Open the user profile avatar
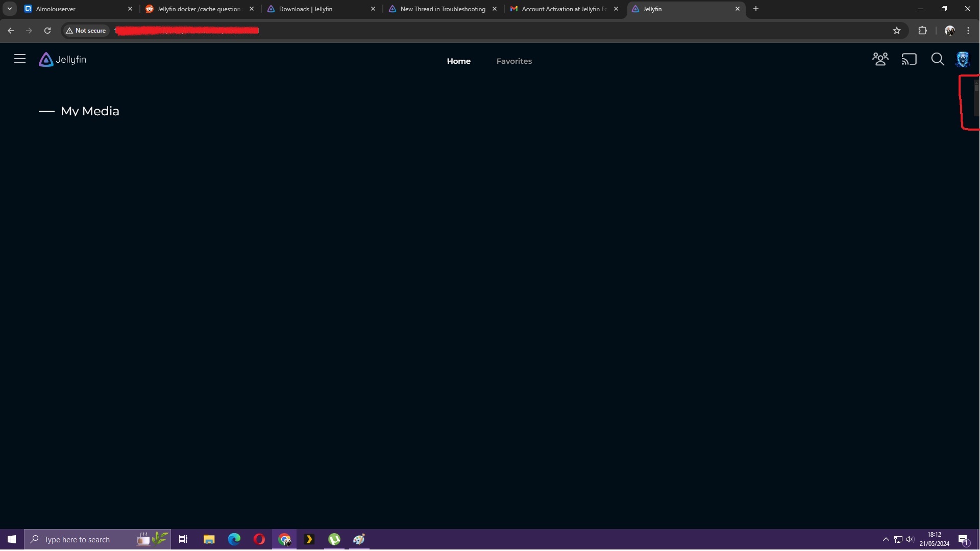Screen dimensions: 980x551 tap(962, 60)
